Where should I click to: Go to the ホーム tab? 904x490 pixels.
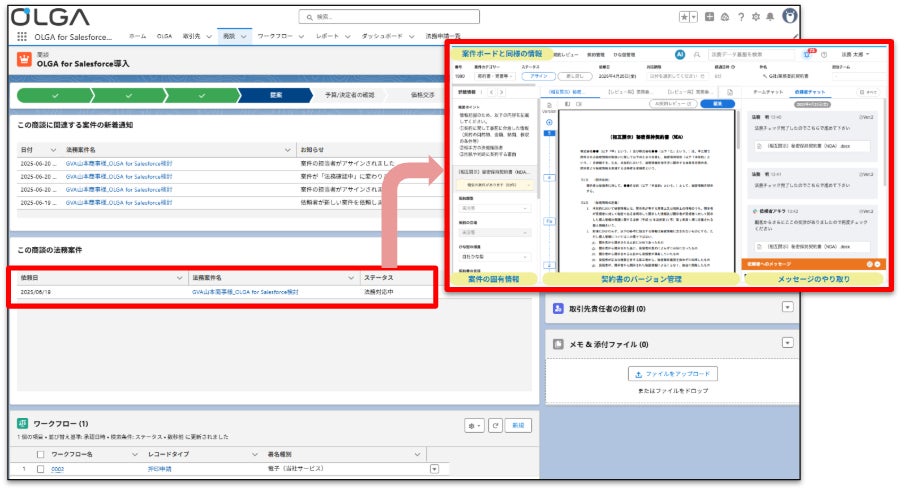[x=137, y=36]
